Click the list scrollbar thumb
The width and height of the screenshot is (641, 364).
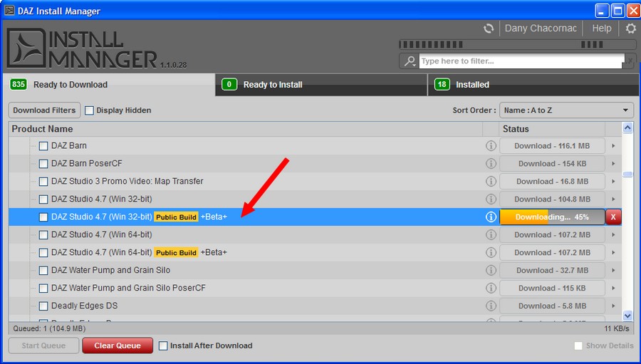tap(627, 175)
